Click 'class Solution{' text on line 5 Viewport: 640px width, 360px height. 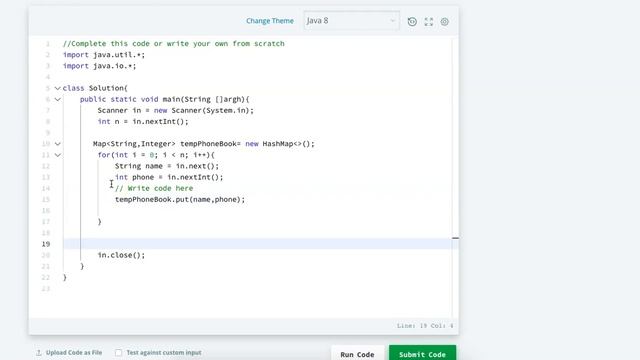click(x=95, y=88)
